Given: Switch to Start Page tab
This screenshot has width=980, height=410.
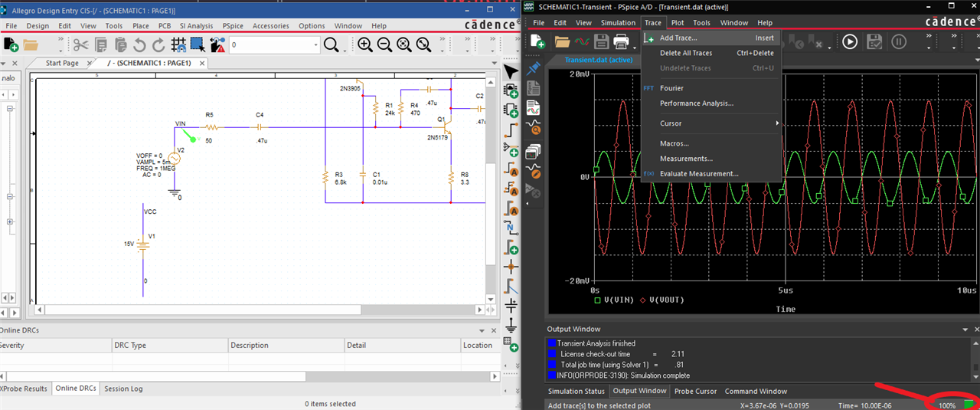Looking at the screenshot, I should [62, 63].
